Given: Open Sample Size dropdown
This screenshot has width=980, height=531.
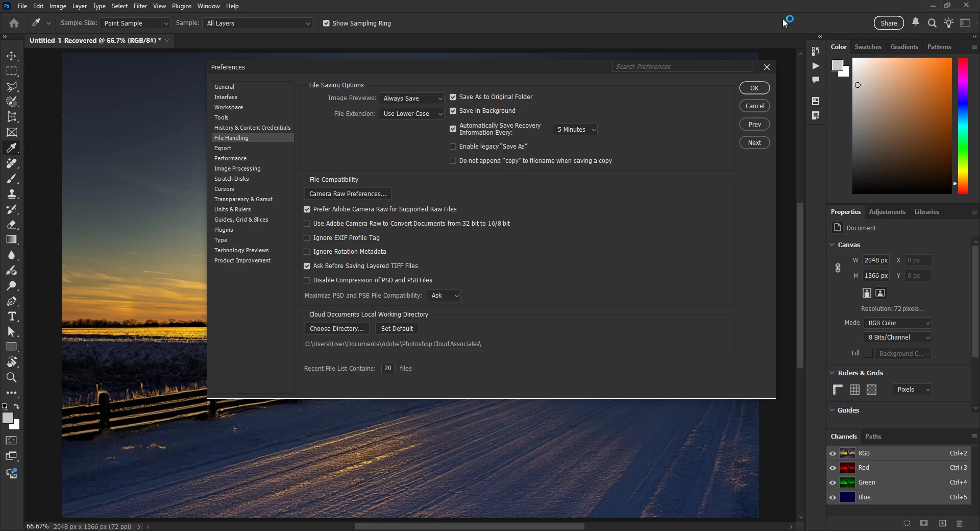Looking at the screenshot, I should 135,23.
